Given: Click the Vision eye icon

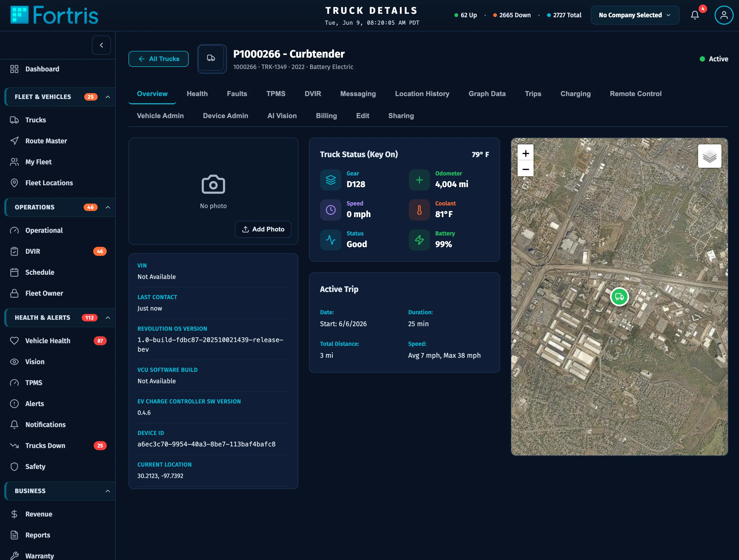Looking at the screenshot, I should point(14,361).
